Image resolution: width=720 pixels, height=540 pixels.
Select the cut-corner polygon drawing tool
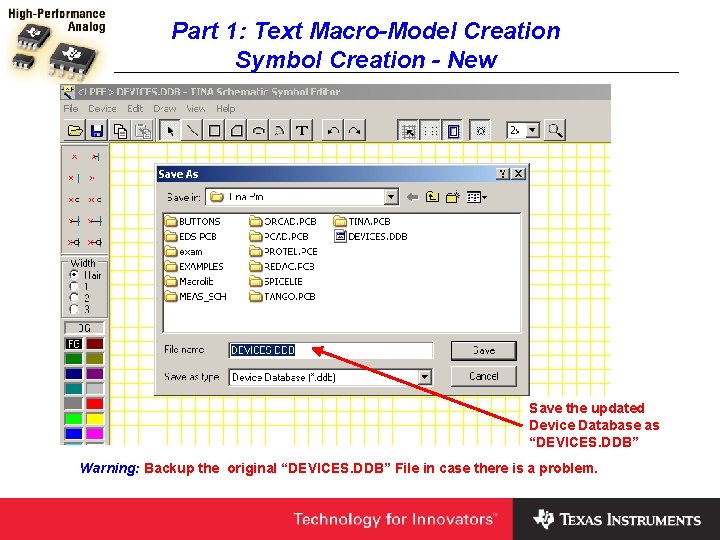(x=236, y=131)
